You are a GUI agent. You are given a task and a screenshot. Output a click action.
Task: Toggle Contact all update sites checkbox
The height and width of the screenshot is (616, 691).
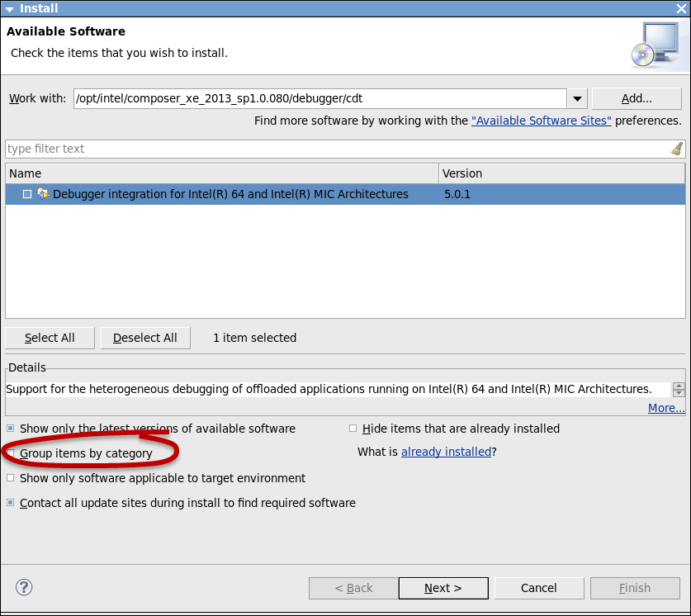click(x=11, y=502)
